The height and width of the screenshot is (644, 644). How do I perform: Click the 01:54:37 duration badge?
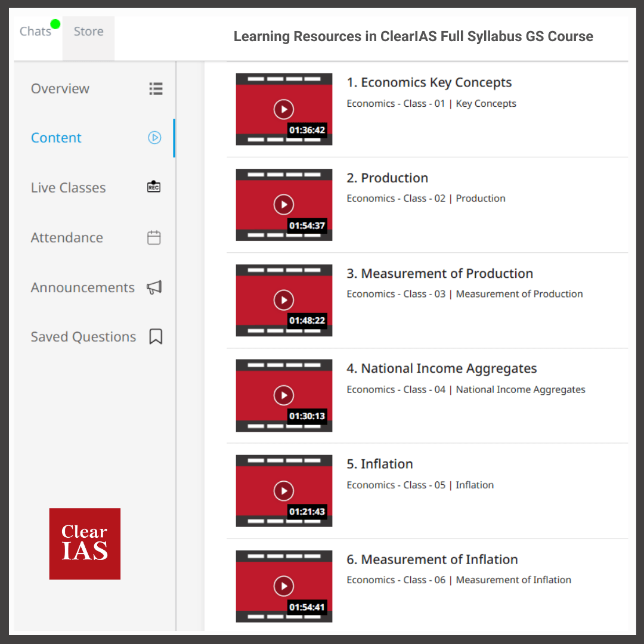click(307, 225)
